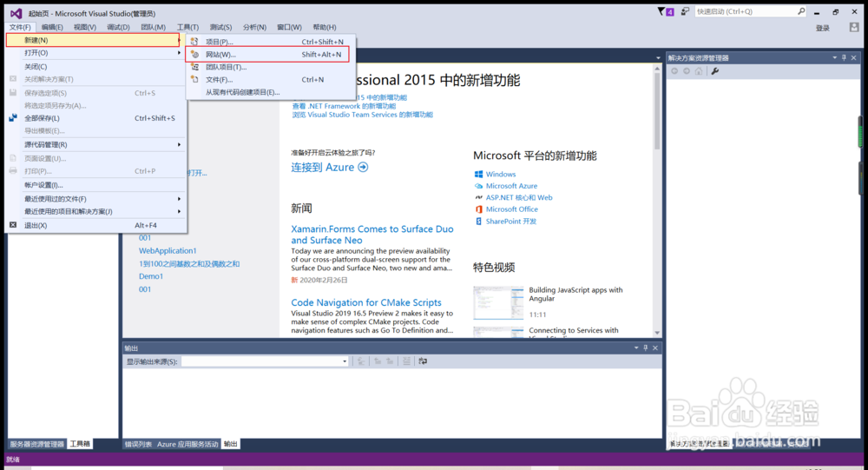Open ASP.NET 核心和 Web link
Image resolution: width=868 pixels, height=470 pixels.
click(519, 197)
